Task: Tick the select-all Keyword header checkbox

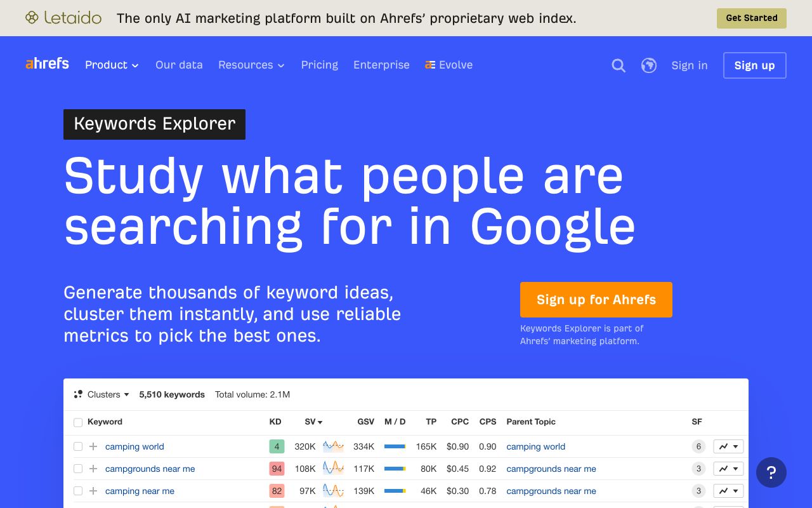Action: click(78, 422)
